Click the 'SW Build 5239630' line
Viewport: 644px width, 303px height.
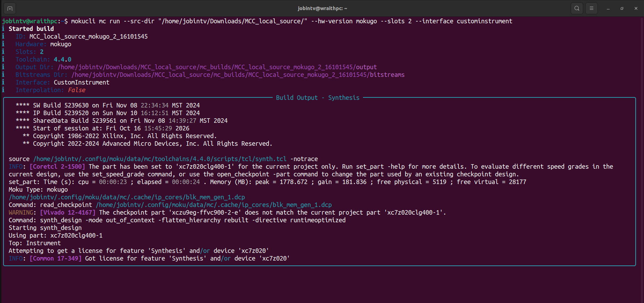(x=108, y=105)
